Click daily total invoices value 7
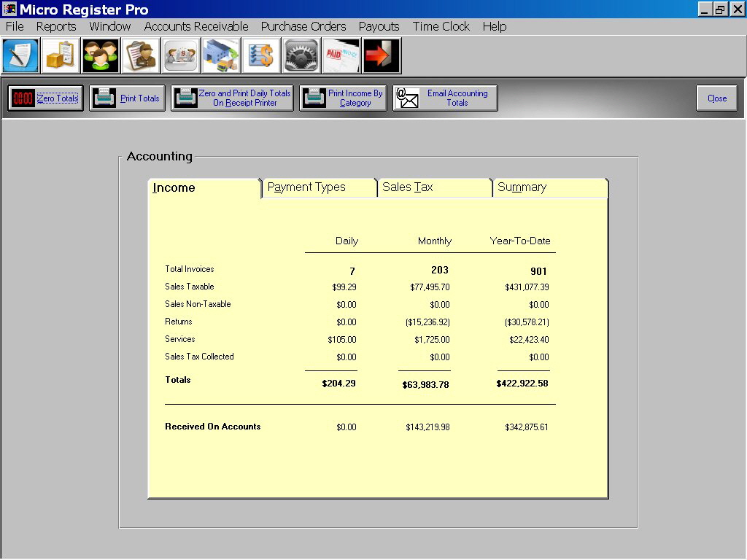This screenshot has height=560, width=747. [x=352, y=271]
